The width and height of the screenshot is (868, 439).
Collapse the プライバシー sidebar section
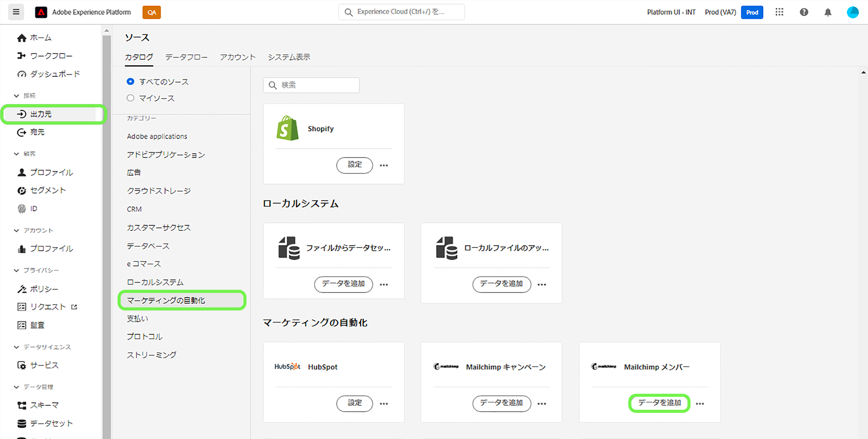pos(16,270)
